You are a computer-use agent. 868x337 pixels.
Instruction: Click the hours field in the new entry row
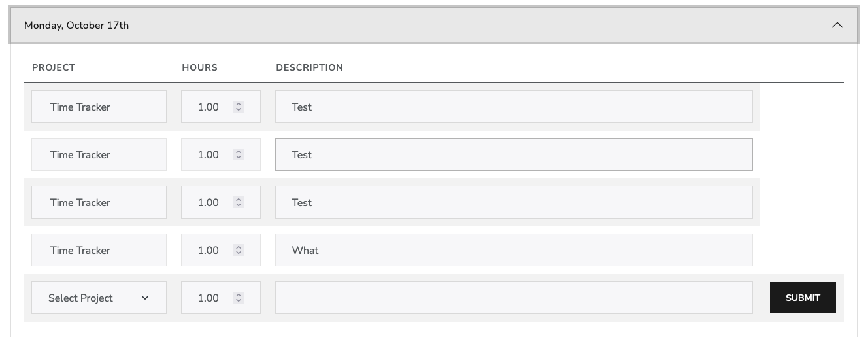pos(209,298)
